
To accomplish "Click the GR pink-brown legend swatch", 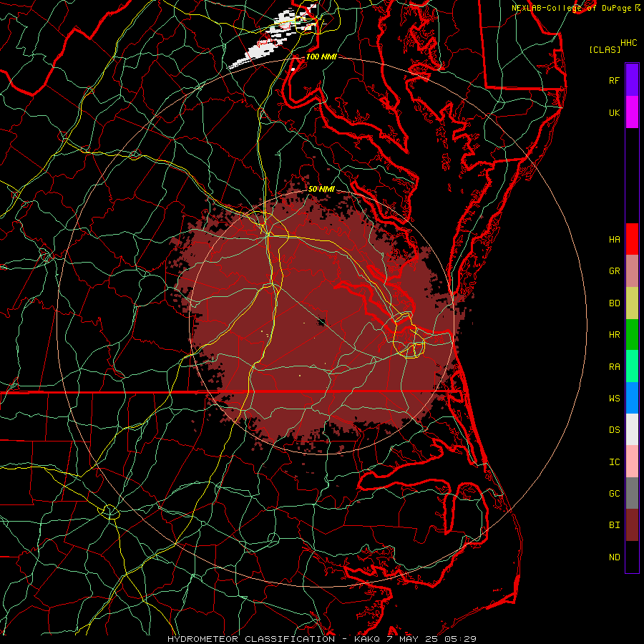I will pyautogui.click(x=632, y=270).
